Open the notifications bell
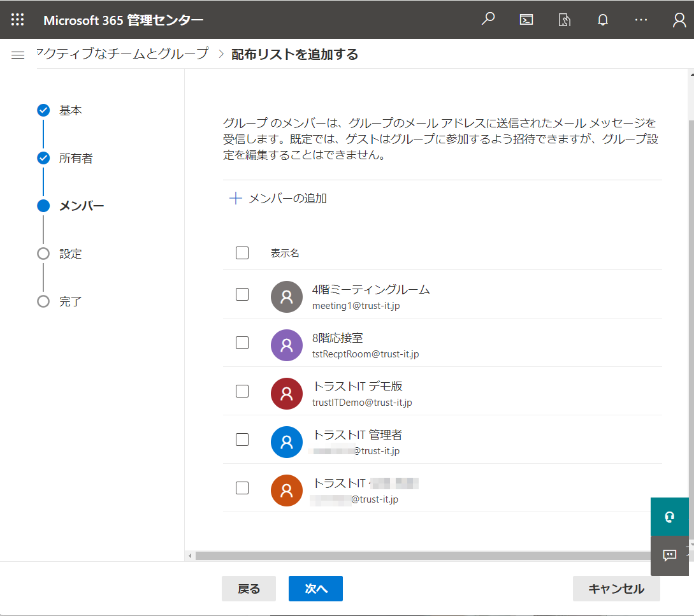Viewport: 694px width, 616px height. click(x=603, y=20)
